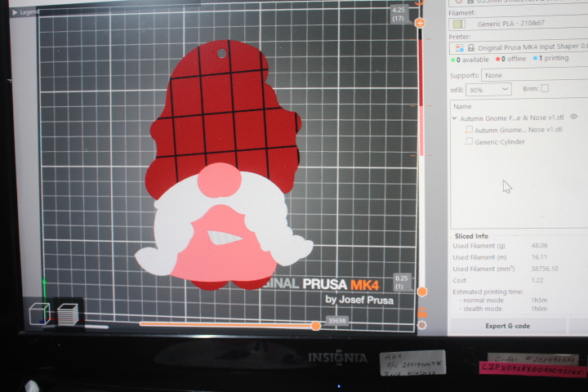Click the horizontal move slider orange thumb
Screen dimensions: 588x392
[x=316, y=326]
